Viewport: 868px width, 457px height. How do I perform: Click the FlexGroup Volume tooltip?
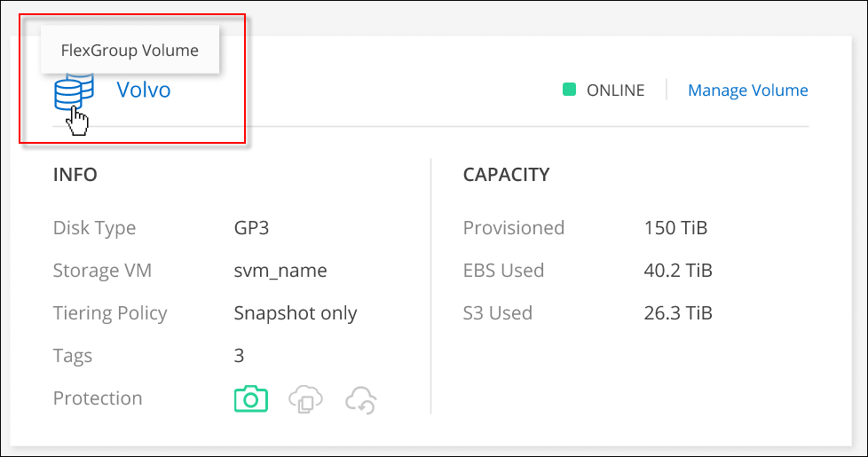(130, 51)
